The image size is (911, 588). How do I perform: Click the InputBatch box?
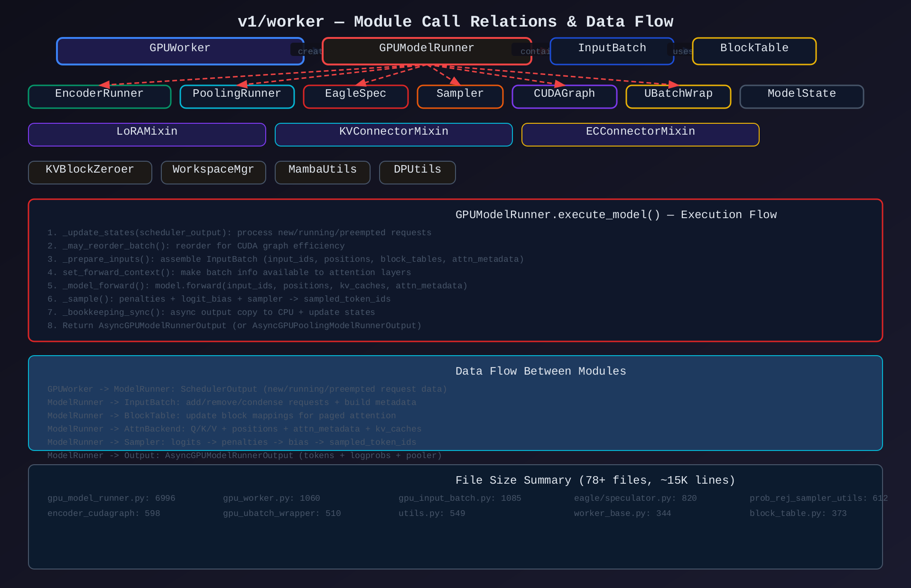coord(612,51)
